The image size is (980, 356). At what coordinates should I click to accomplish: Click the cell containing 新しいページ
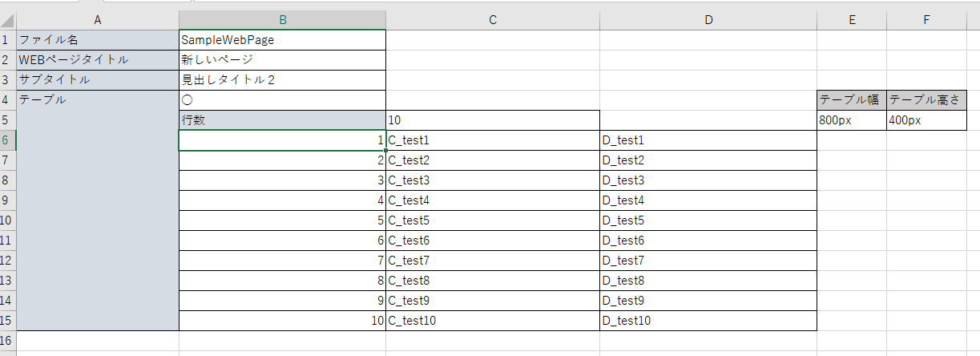282,60
